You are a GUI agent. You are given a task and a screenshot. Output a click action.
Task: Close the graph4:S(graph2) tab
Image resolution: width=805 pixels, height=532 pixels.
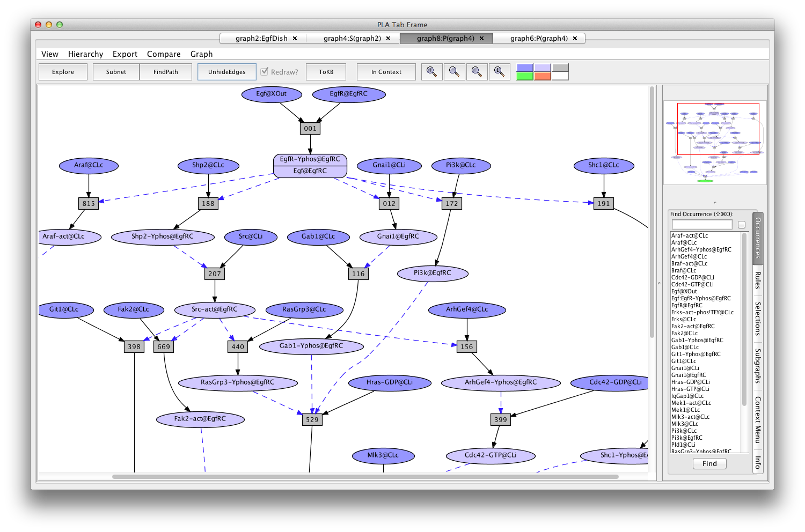[388, 39]
